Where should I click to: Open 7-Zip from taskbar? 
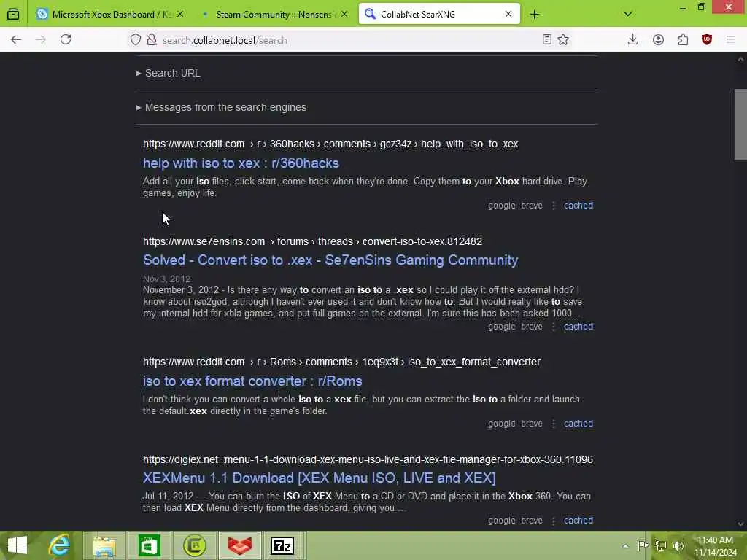pos(282,545)
